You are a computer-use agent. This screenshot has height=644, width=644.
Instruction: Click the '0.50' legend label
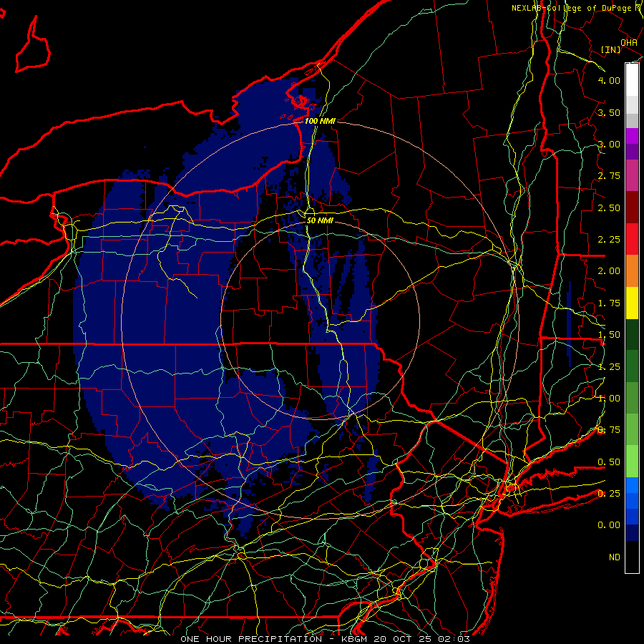click(x=609, y=462)
